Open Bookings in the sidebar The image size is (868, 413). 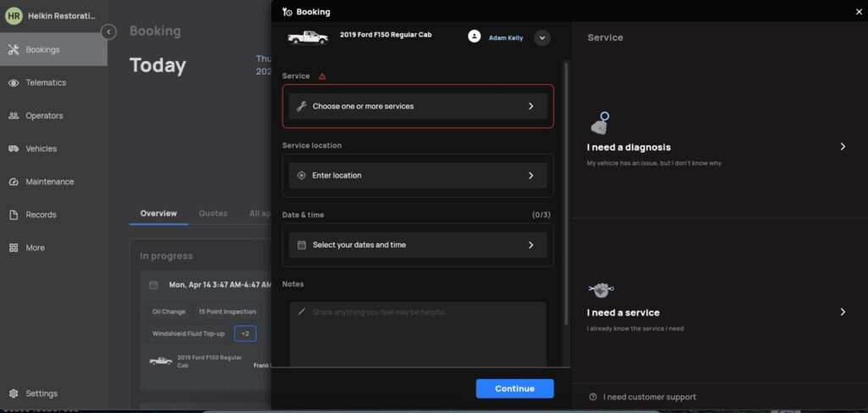point(42,49)
